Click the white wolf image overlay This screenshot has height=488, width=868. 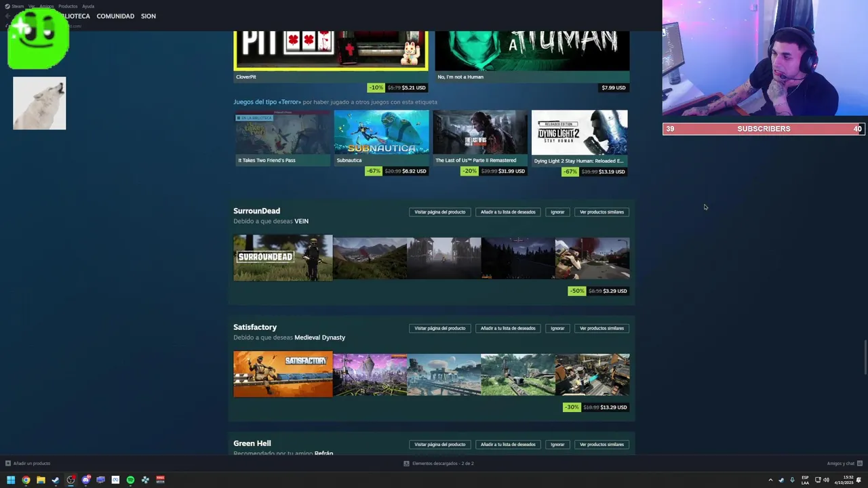[39, 103]
